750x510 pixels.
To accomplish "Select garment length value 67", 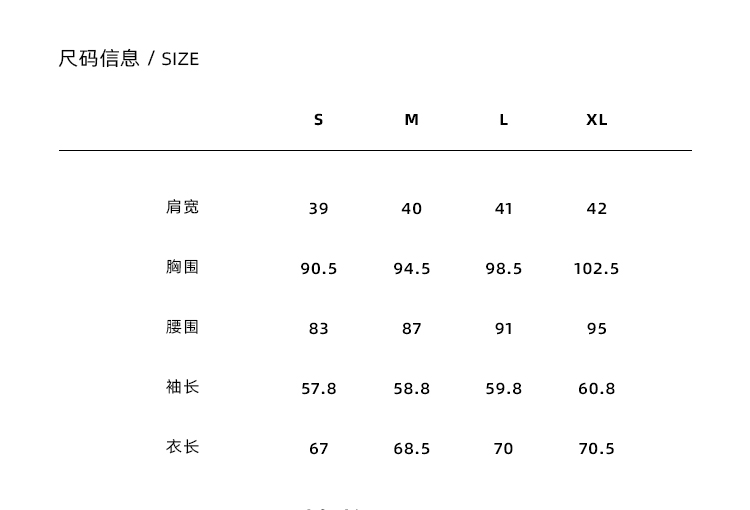I will pyautogui.click(x=318, y=448).
